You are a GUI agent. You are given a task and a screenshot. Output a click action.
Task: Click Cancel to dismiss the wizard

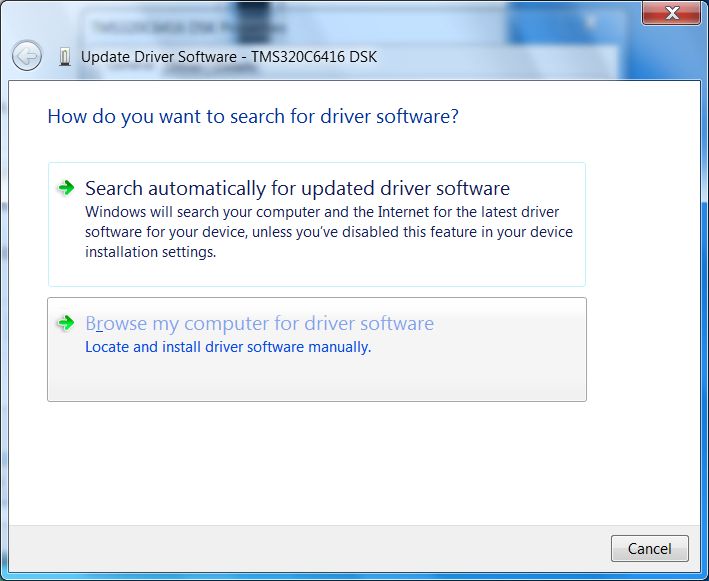649,548
